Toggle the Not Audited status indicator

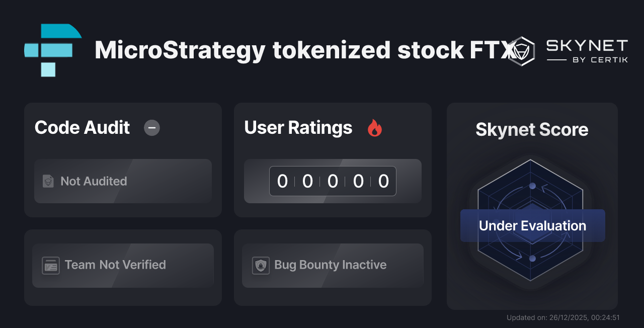click(x=123, y=182)
